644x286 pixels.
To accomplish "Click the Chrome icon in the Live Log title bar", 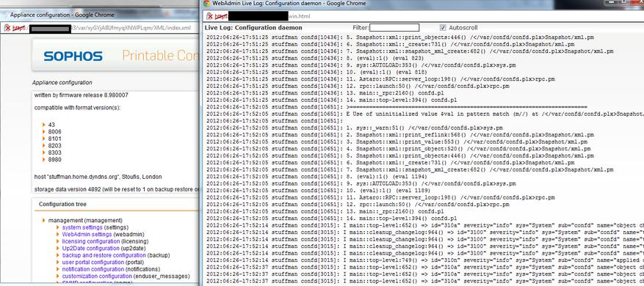I will pyautogui.click(x=206, y=3).
